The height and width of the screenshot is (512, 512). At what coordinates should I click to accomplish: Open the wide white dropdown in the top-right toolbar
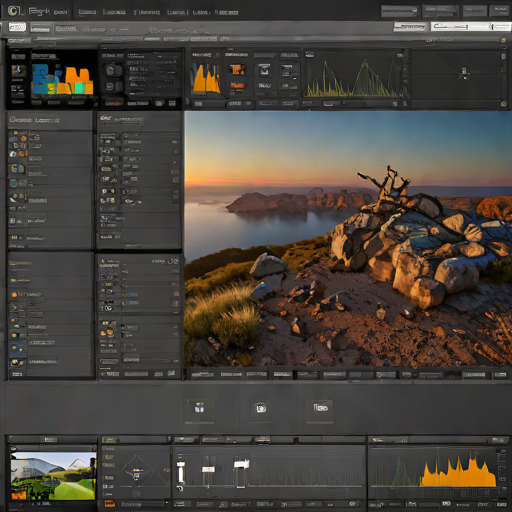pyautogui.click(x=470, y=27)
